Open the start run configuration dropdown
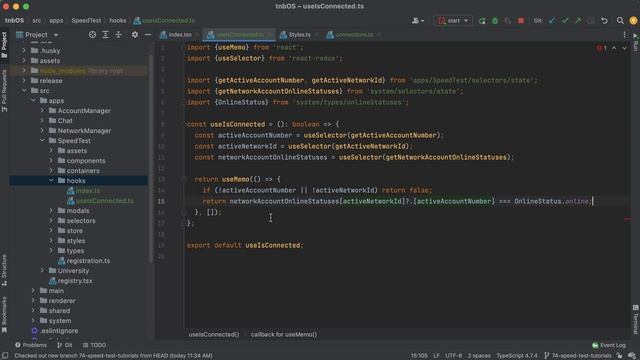 (x=453, y=20)
